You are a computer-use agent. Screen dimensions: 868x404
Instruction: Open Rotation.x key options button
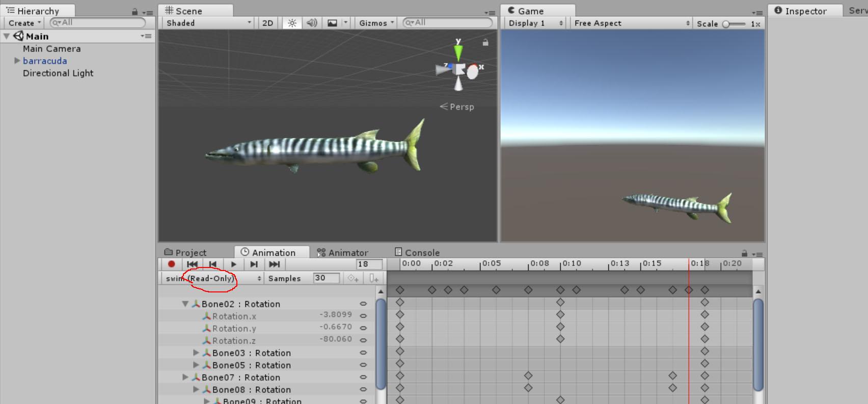tap(363, 316)
